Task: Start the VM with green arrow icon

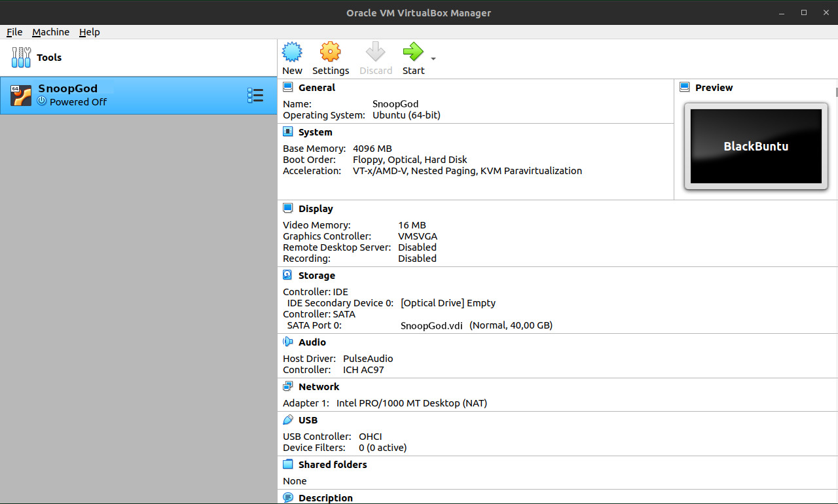Action: (413, 52)
